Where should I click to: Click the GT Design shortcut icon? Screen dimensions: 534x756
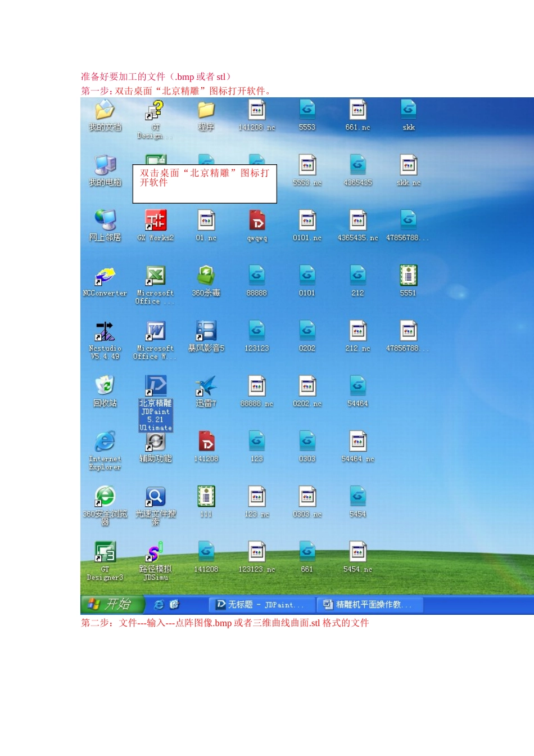tap(156, 119)
